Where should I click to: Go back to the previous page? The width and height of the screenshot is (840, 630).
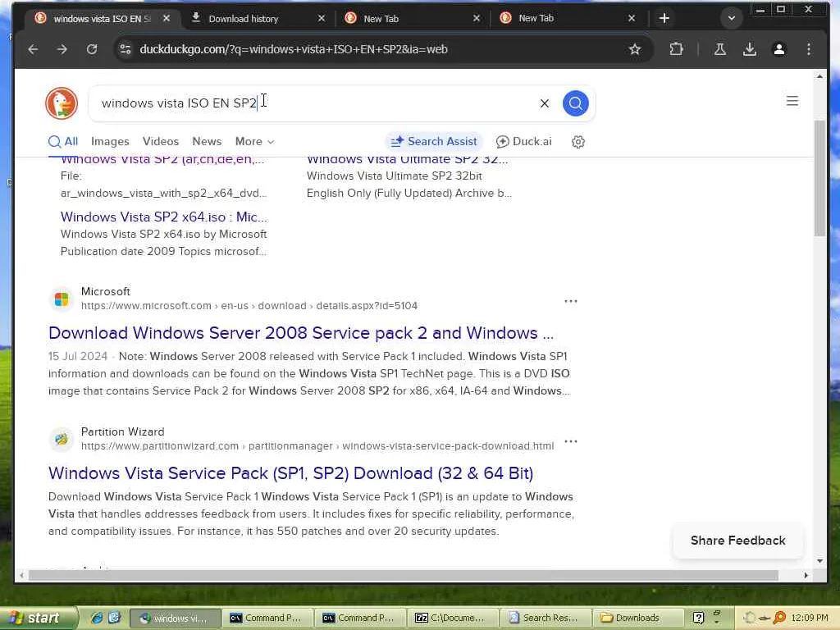tap(33, 49)
